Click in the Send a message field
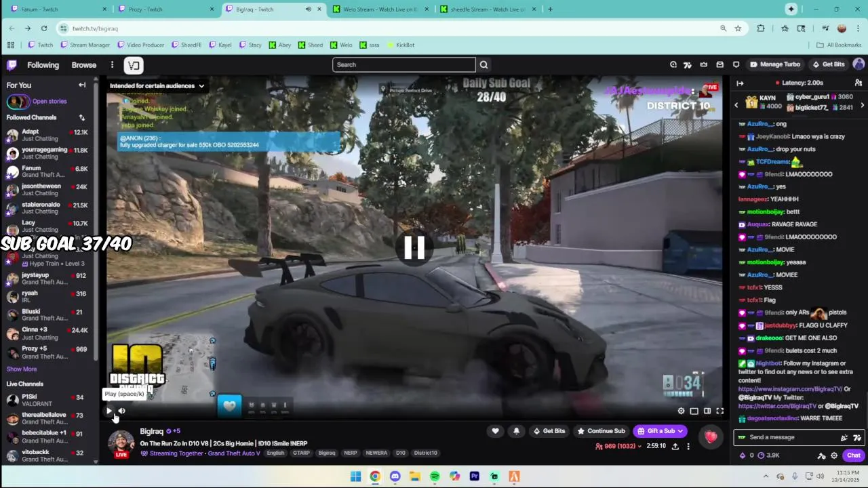The image size is (868, 488). (x=800, y=437)
